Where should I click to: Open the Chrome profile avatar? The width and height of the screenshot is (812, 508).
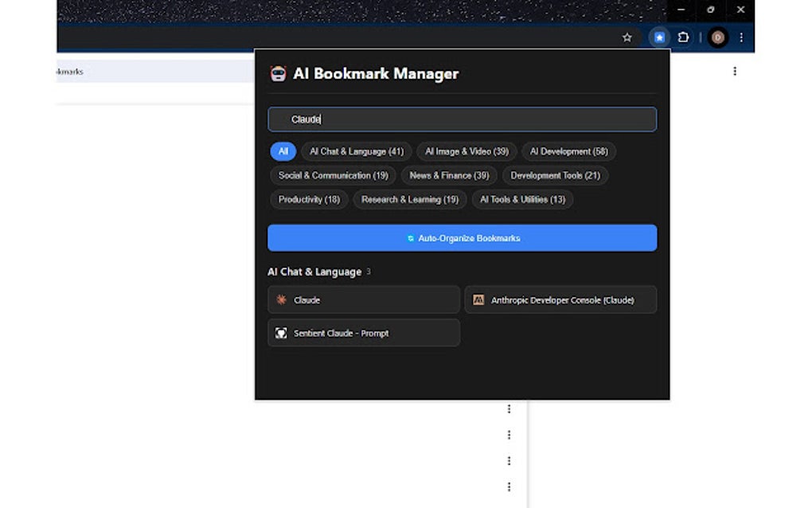coord(718,37)
